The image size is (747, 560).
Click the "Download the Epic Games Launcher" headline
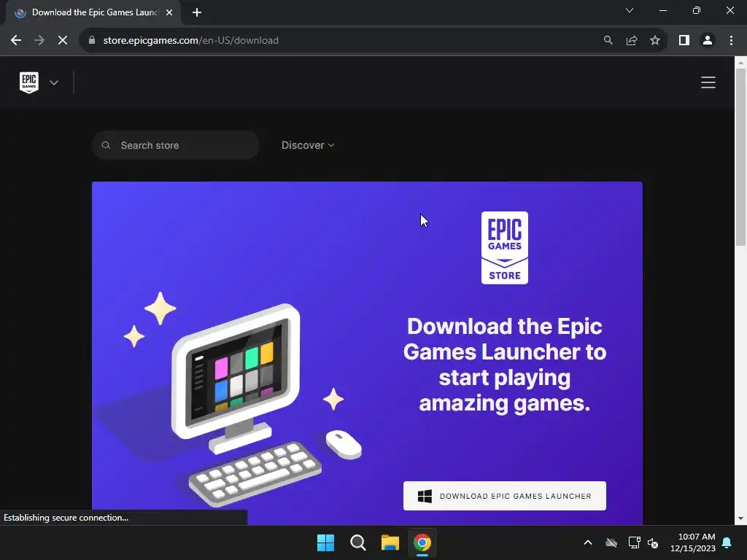(x=505, y=365)
